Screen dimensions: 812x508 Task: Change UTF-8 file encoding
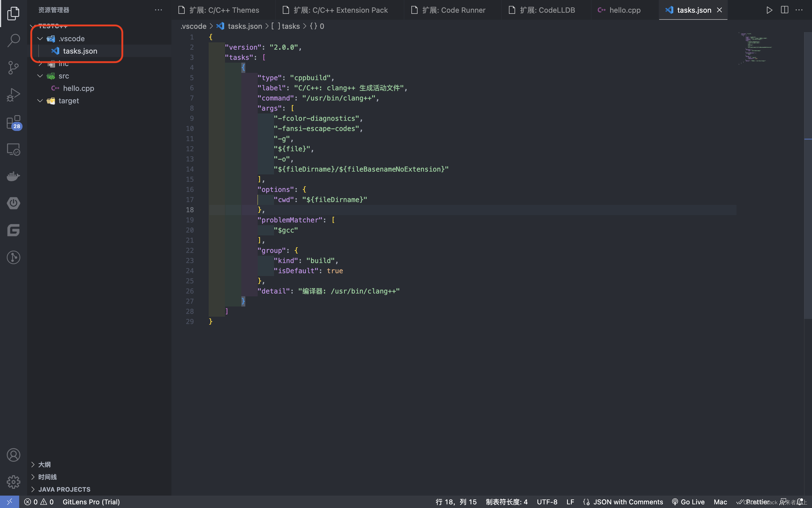tap(547, 502)
